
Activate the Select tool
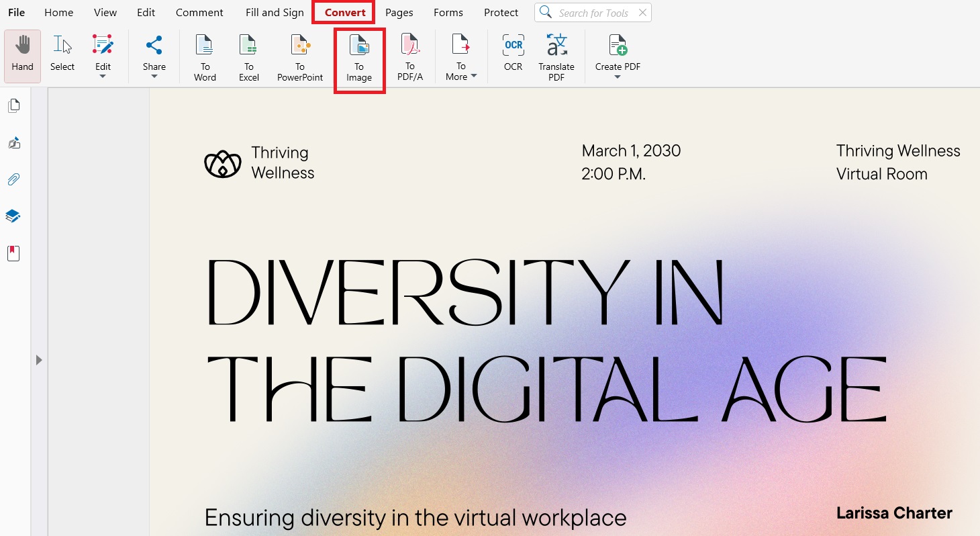point(62,55)
